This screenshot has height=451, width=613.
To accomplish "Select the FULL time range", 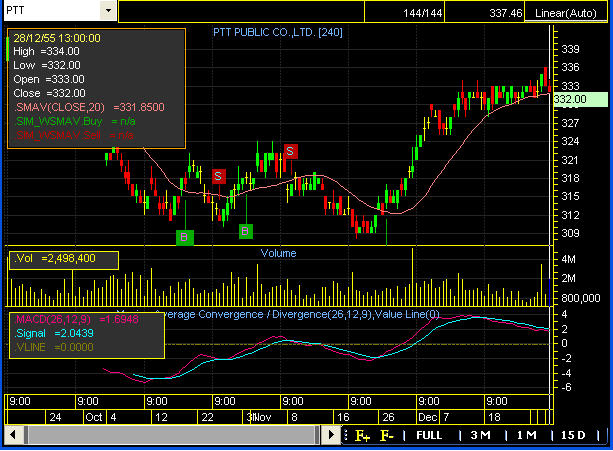I will click(429, 435).
